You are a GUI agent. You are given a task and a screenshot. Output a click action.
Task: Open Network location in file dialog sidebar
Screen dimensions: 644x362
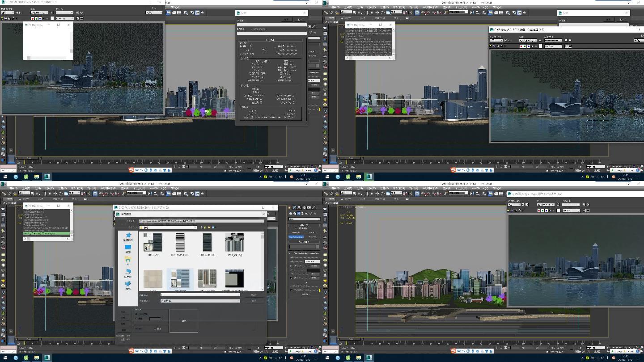pos(128,285)
